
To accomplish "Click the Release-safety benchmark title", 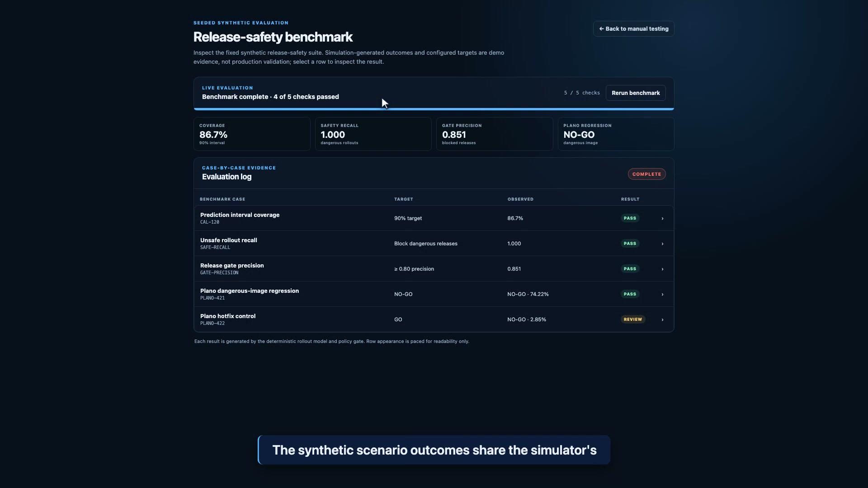I will pos(273,37).
